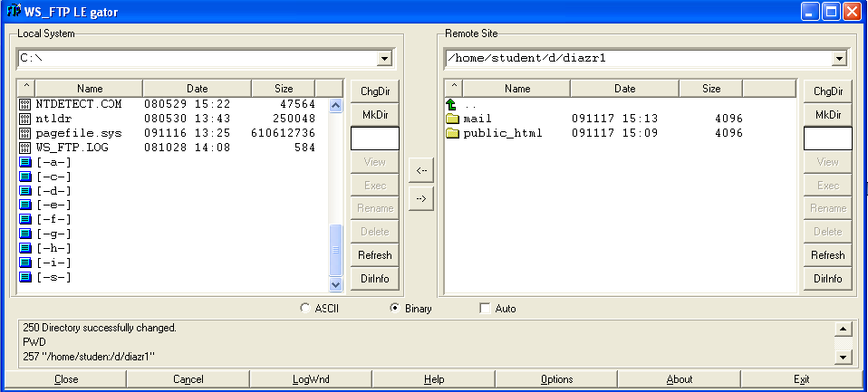
Task: Sort remote files by Date column
Action: (624, 88)
